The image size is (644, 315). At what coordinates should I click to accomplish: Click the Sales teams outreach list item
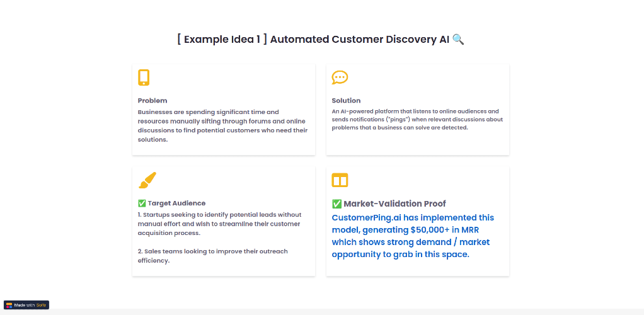(213, 256)
